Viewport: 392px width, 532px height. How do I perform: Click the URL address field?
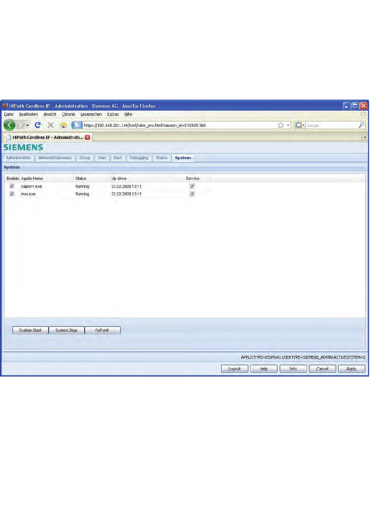[179, 125]
